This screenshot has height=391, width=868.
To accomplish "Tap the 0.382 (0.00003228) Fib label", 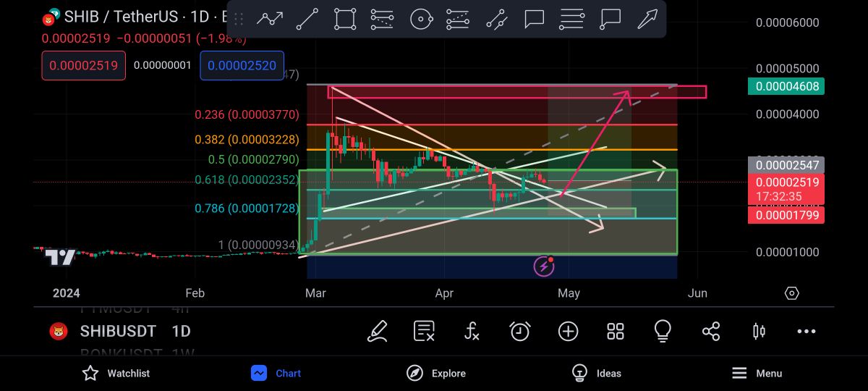I will (247, 140).
